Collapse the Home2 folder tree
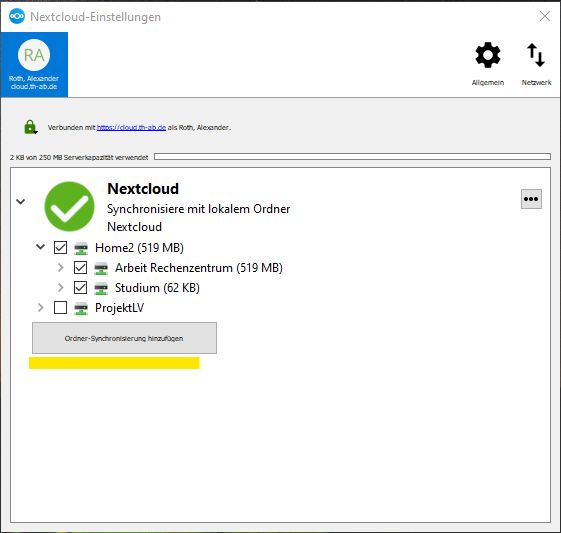 pyautogui.click(x=40, y=247)
